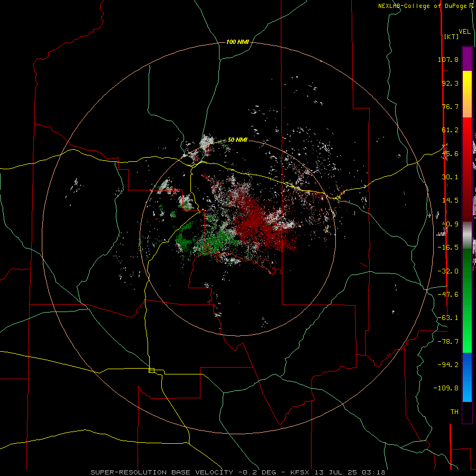Select the 76.7 velocity scale value

(450, 106)
